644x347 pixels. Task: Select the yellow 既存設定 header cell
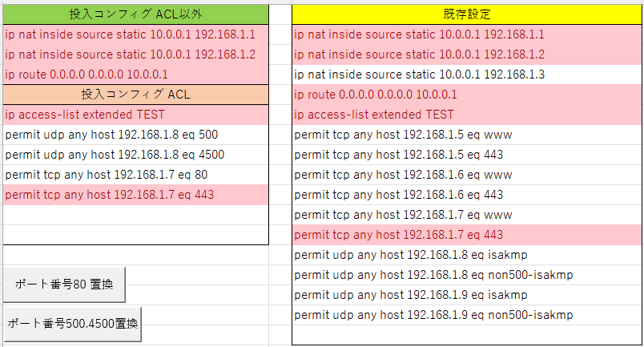click(x=467, y=14)
